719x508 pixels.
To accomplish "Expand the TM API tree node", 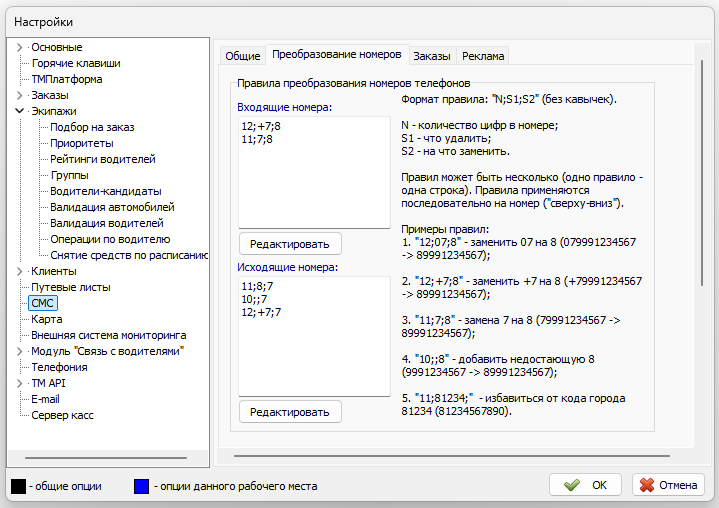I will coord(19,383).
